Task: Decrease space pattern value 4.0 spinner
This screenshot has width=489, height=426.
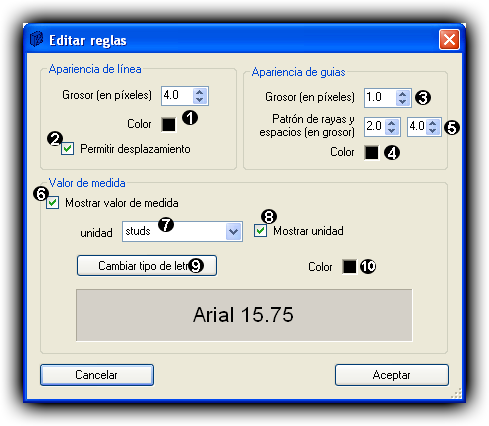Action: pos(433,131)
